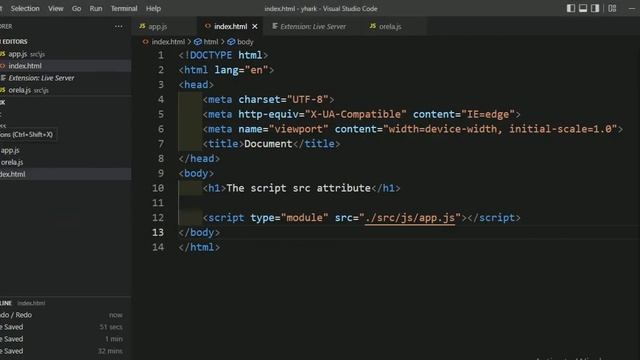
Task: Click extension icon on Live Server tab
Action: tap(275, 26)
